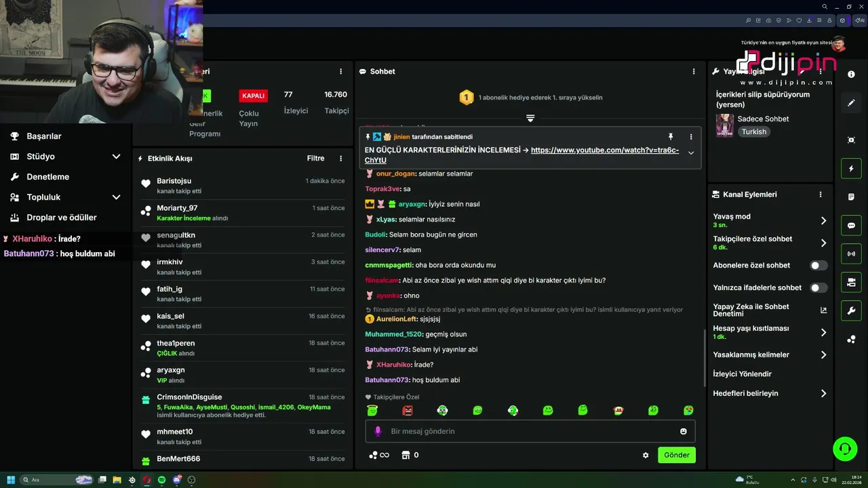Click the Turkish language tag
This screenshot has height=488, width=868.
(x=753, y=131)
